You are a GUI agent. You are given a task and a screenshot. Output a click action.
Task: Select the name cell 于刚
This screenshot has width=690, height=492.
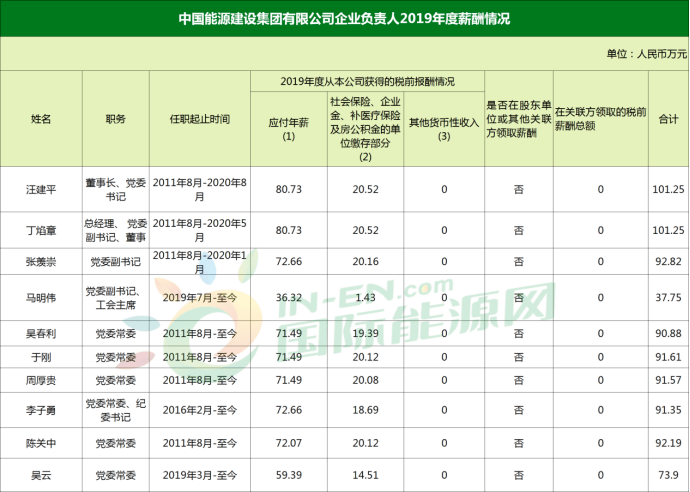(41, 357)
